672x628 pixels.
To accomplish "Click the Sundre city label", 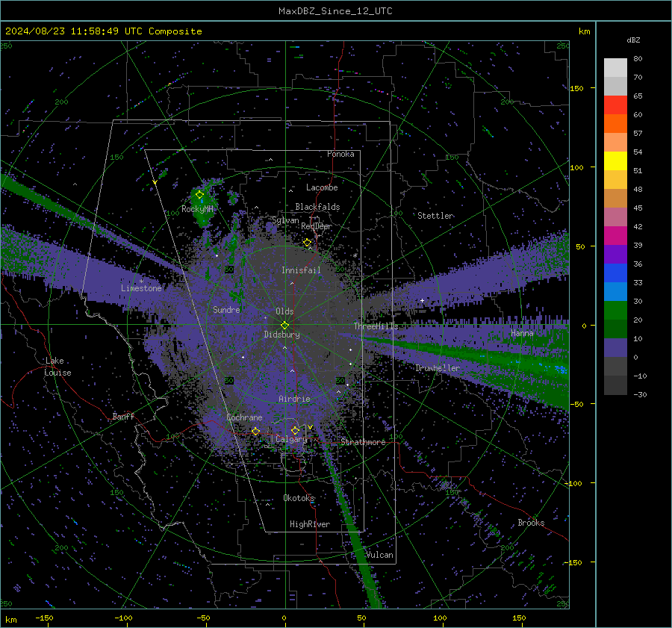I will pyautogui.click(x=227, y=310).
